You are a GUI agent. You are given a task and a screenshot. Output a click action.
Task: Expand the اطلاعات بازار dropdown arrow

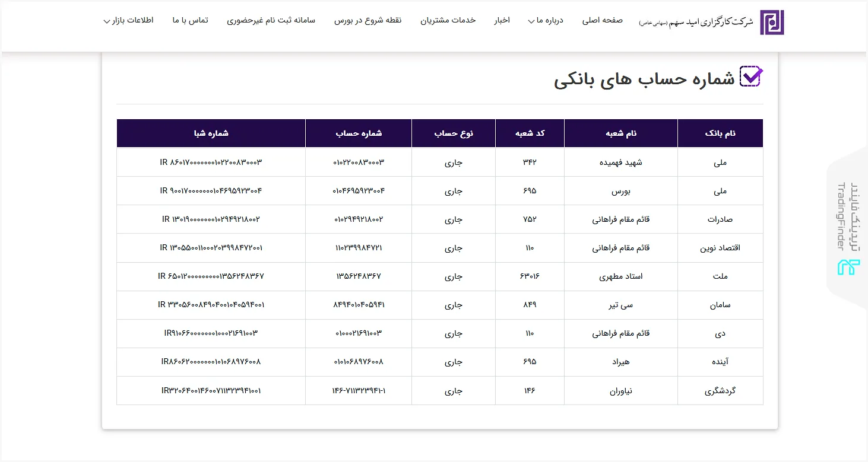[x=106, y=22]
